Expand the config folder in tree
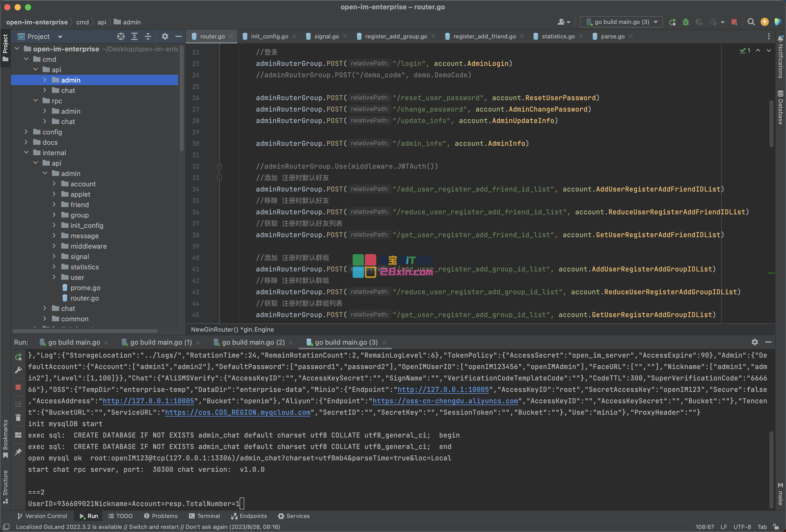The width and height of the screenshot is (786, 532). coord(26,132)
